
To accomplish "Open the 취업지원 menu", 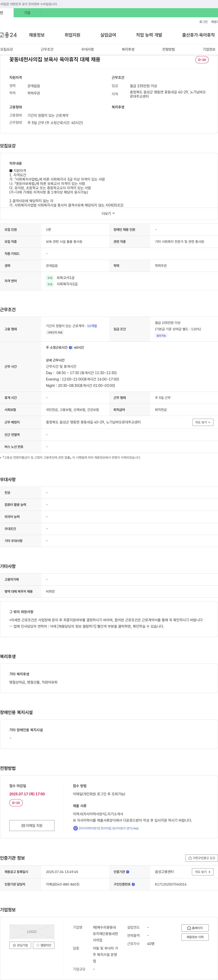I will pos(72,35).
